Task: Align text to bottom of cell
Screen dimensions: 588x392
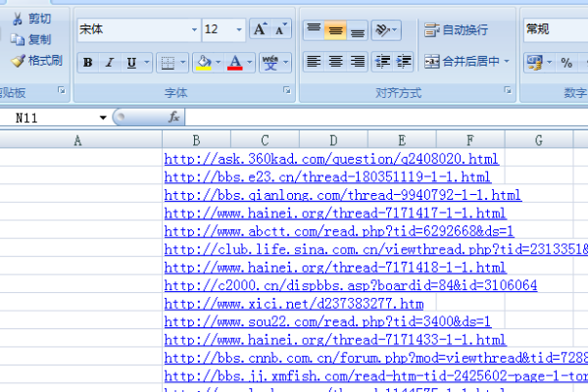Action: click(x=357, y=29)
